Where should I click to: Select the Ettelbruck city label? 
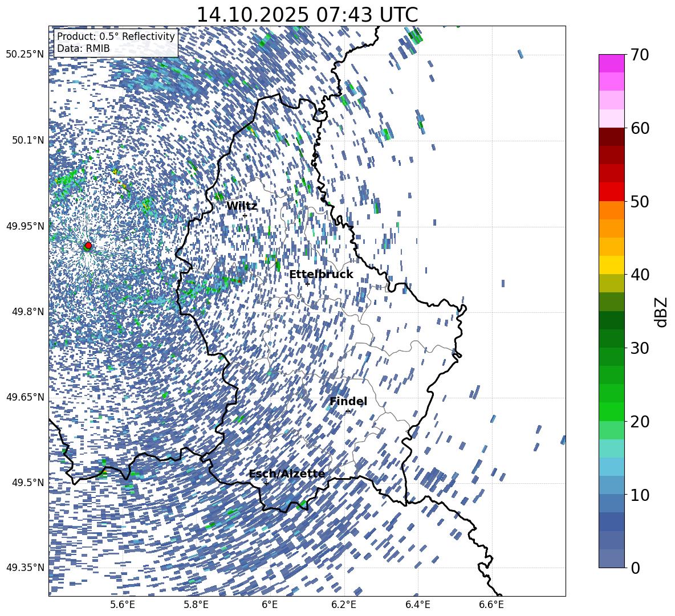(321, 275)
